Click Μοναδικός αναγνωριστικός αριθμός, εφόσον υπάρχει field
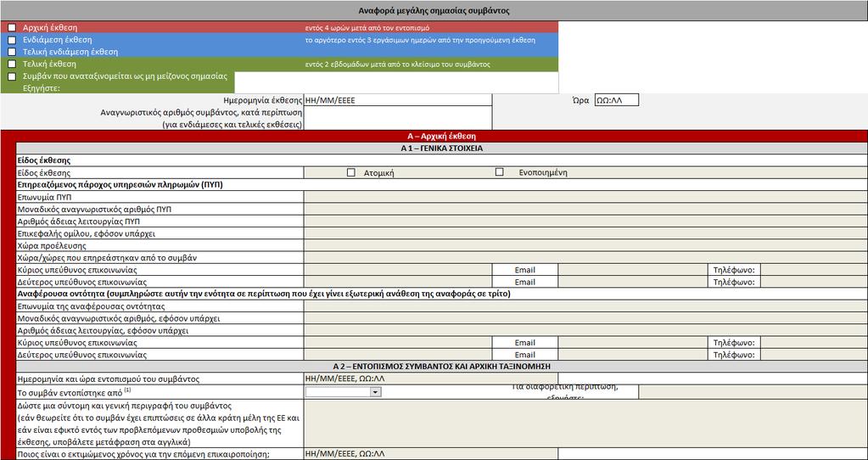 tap(585, 318)
